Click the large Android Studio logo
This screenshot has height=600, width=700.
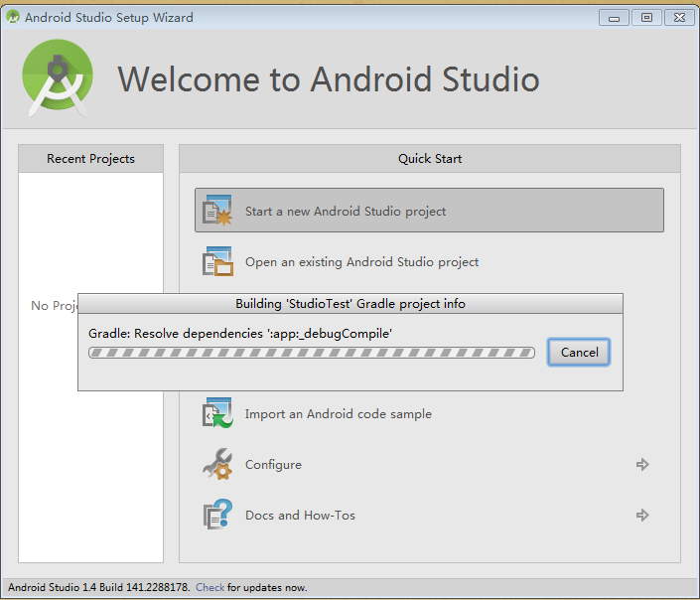(58, 78)
